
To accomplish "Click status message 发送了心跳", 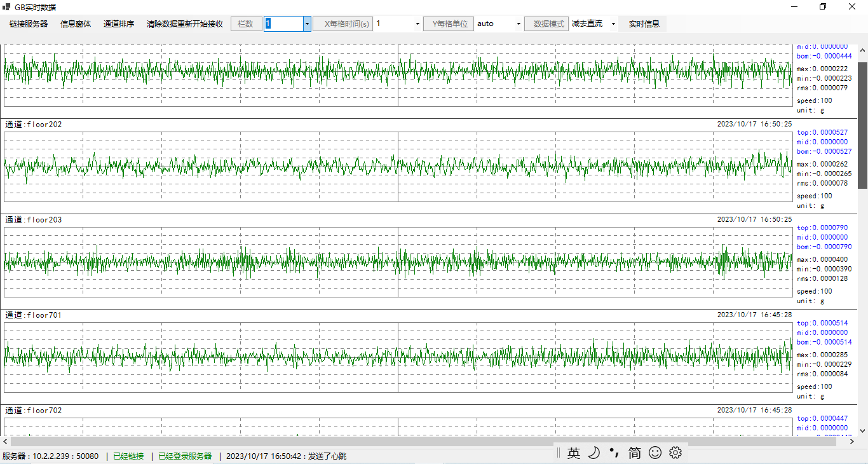I will pos(327,456).
